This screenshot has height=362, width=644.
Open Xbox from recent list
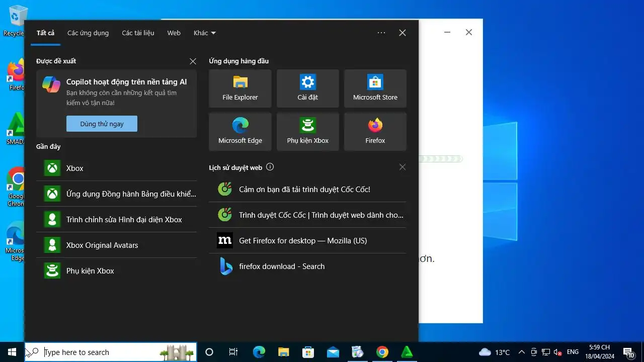tap(116, 168)
